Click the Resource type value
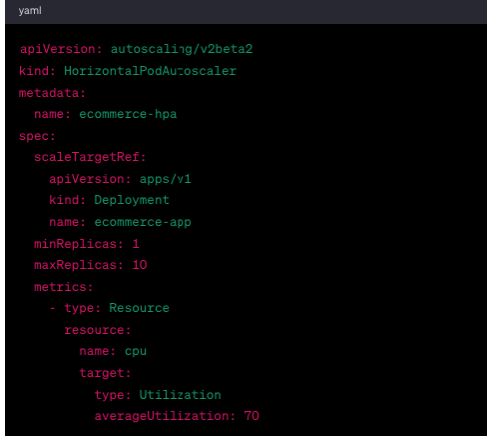The width and height of the screenshot is (491, 437). point(139,308)
